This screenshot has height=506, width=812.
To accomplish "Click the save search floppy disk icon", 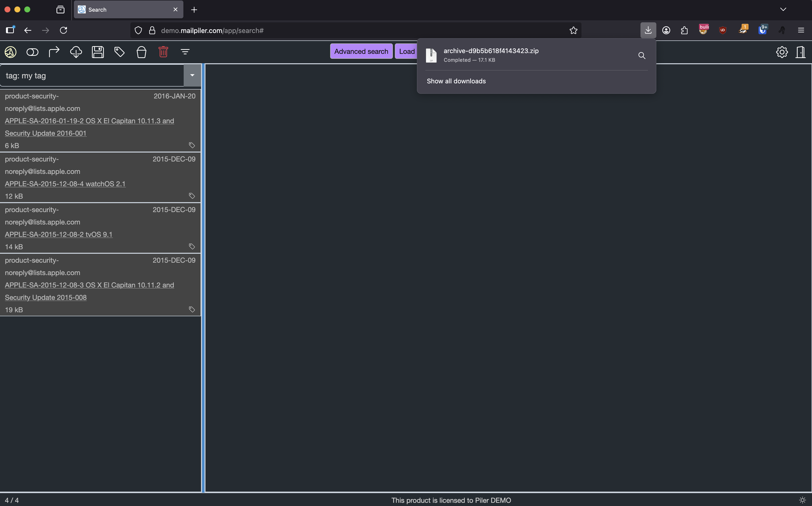I will (x=98, y=52).
